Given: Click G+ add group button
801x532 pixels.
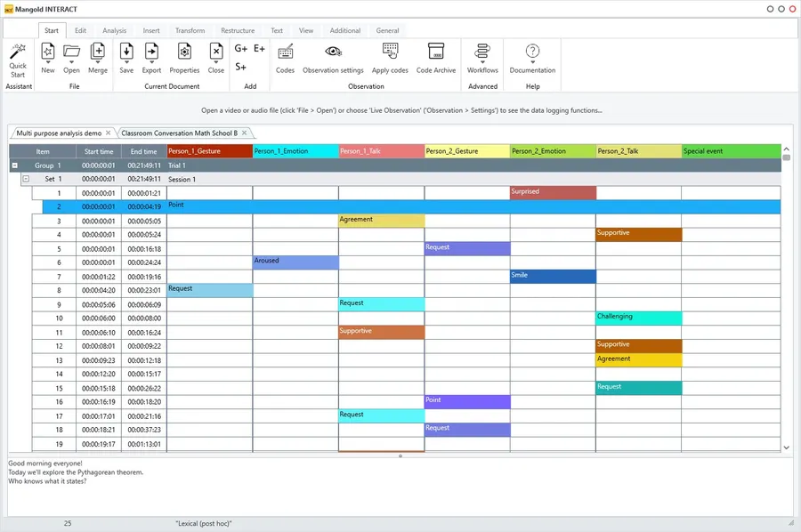Looking at the screenshot, I should [241, 49].
